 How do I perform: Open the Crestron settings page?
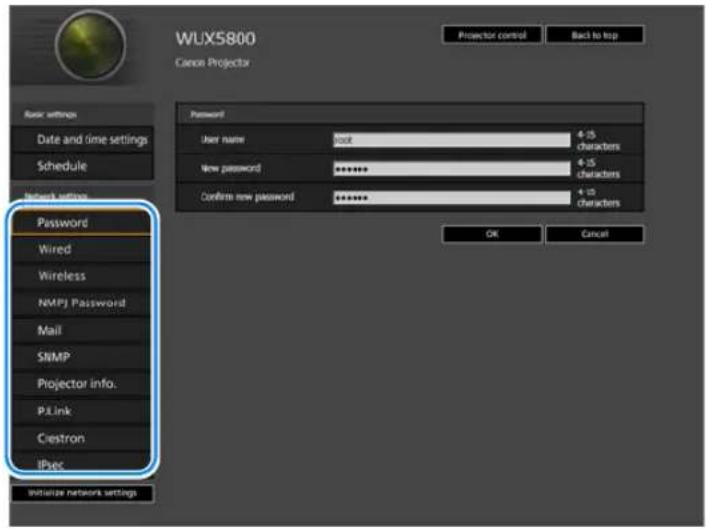coord(81,438)
